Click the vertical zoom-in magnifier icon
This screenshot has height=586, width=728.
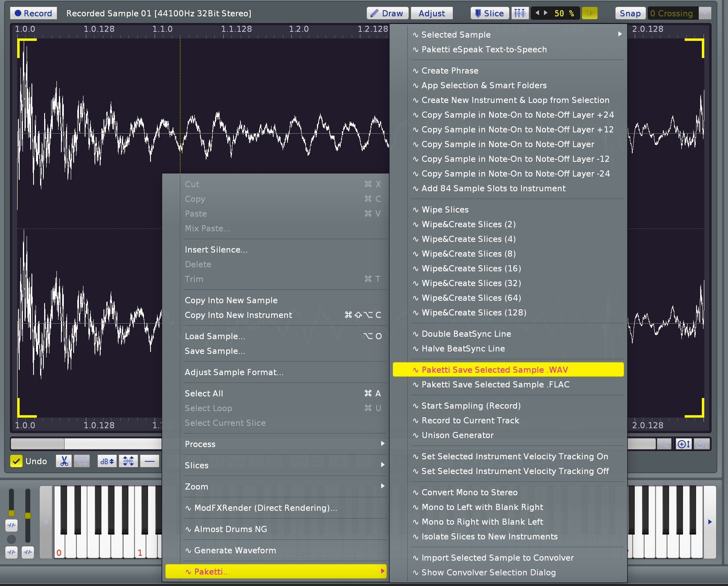683,444
